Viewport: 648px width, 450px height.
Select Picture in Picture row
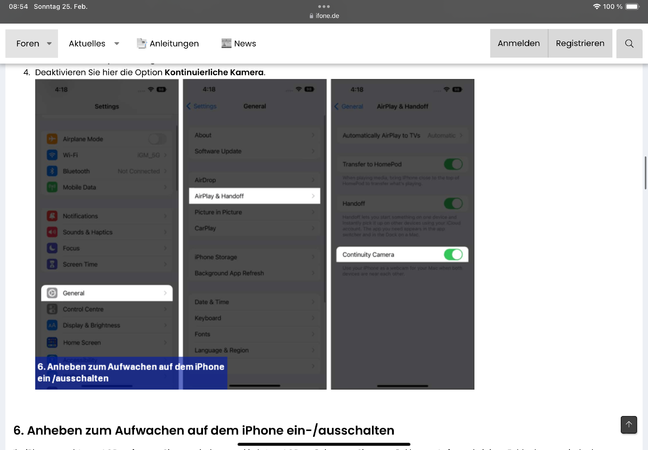coord(255,212)
